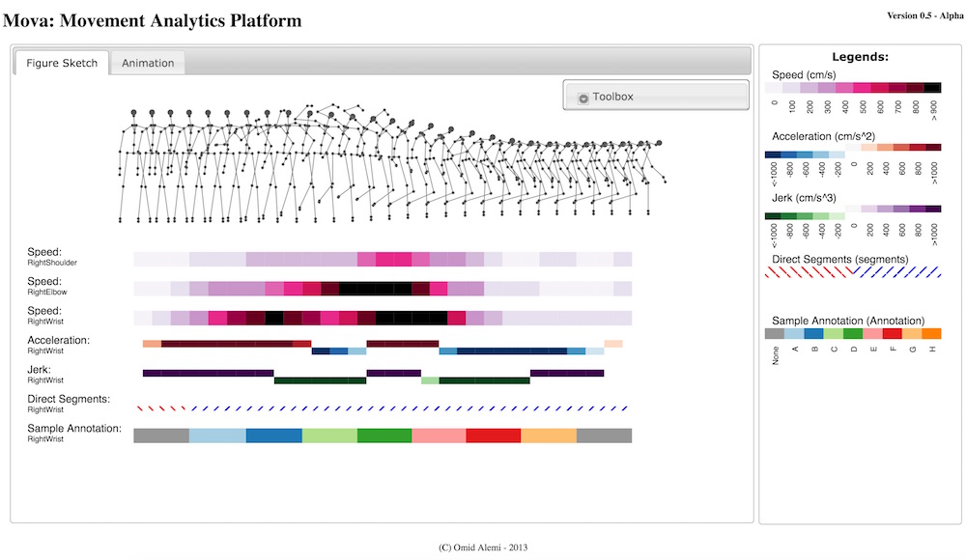Click the Mova: Movement Analytics Platform title
The image size is (966, 560).
[153, 20]
